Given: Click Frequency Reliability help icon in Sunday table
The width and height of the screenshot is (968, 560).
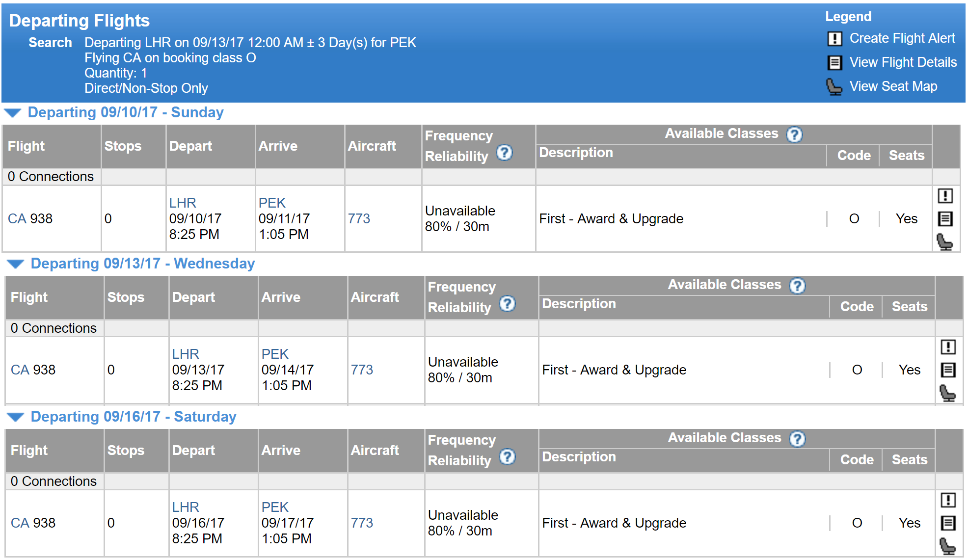Looking at the screenshot, I should coord(504,153).
